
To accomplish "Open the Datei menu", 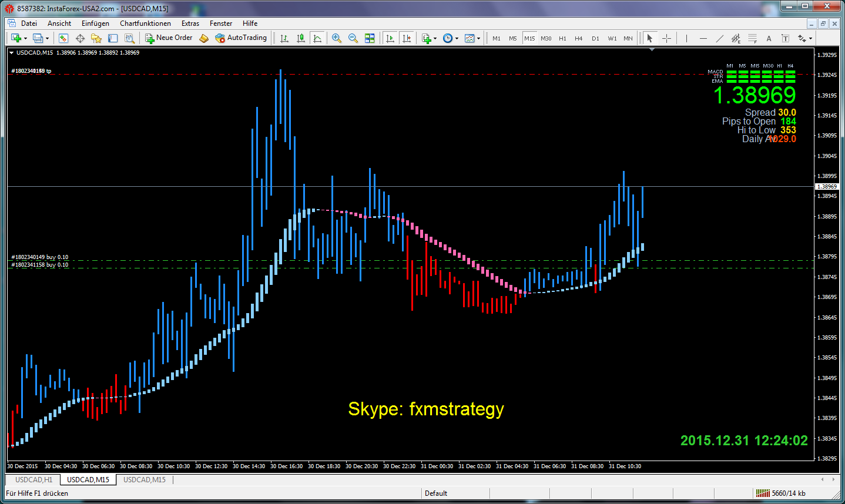I will (x=29, y=23).
